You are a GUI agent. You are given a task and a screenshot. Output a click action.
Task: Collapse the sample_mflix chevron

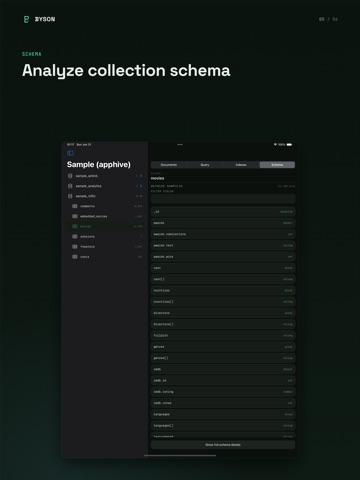(141, 196)
